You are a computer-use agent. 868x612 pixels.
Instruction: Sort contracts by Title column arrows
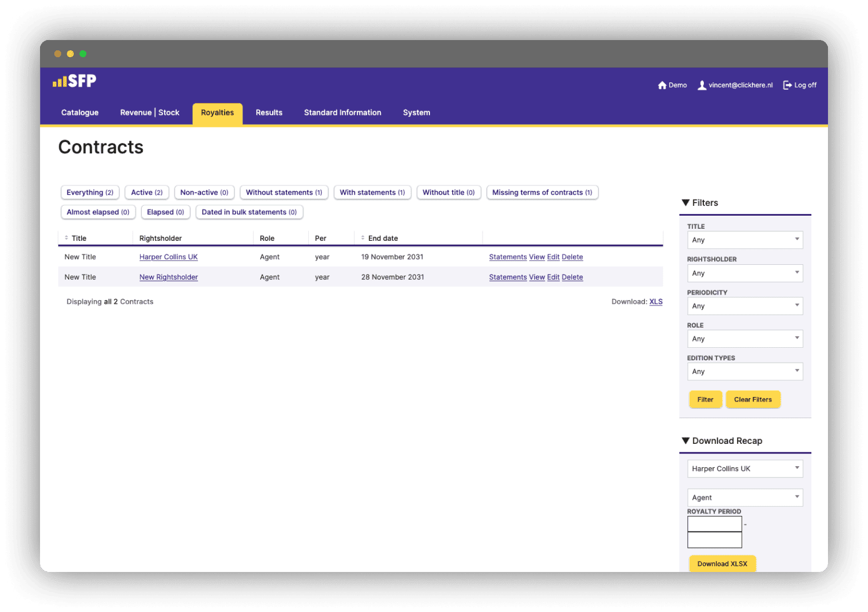click(66, 238)
